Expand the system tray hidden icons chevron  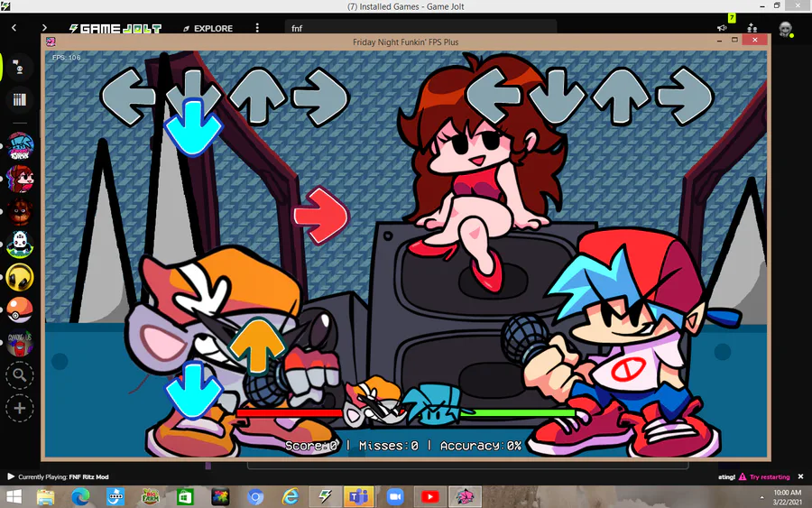coord(761,498)
